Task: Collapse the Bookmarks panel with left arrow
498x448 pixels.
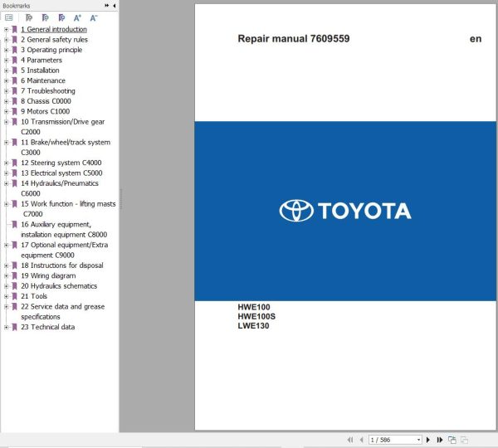Action: (114, 6)
